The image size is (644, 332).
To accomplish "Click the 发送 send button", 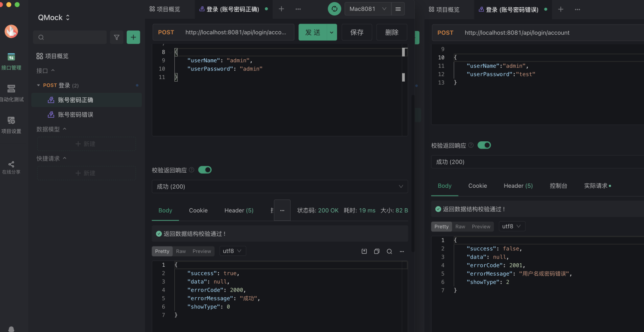I will (313, 32).
